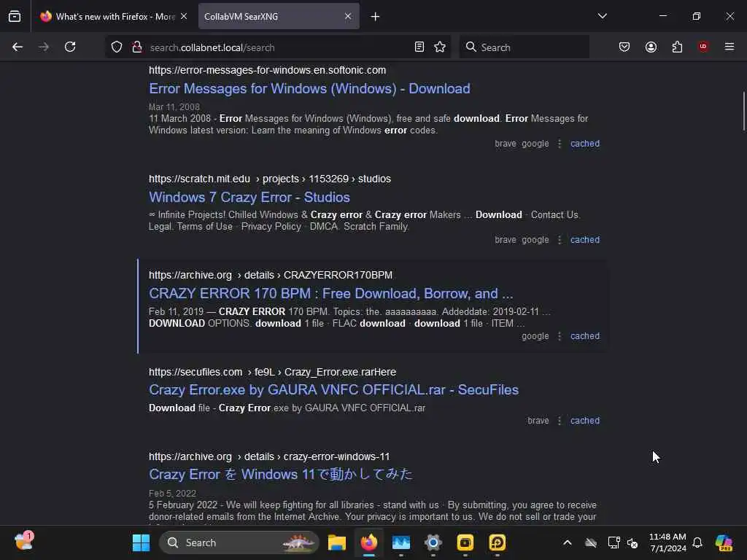Click the taskbar Search box

239,542
